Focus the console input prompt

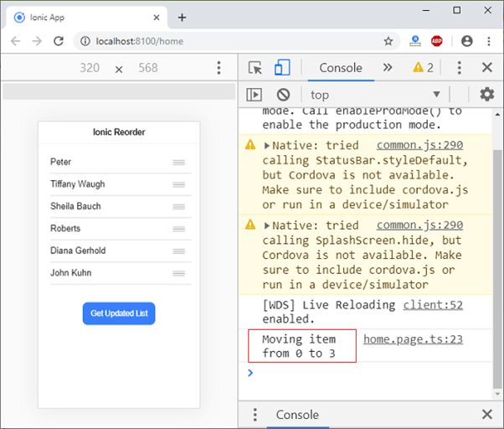coord(370,373)
